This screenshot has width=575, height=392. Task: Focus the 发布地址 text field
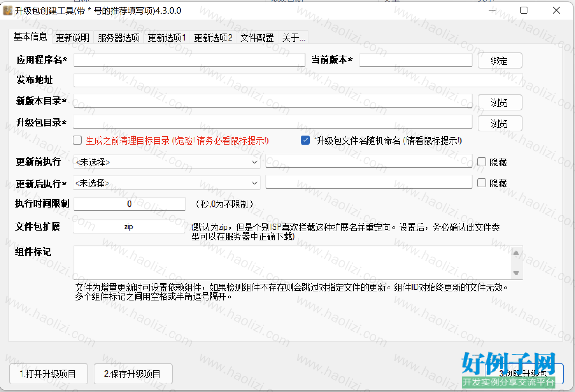298,80
